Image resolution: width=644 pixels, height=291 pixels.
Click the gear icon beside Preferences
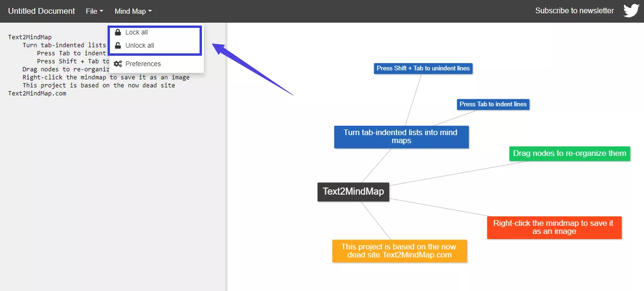point(117,63)
